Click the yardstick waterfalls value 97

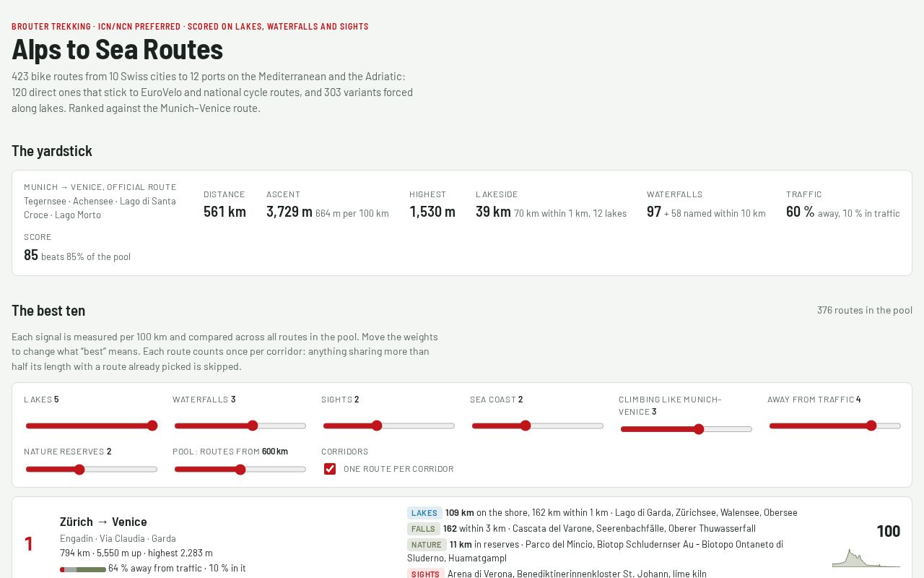[x=654, y=212]
